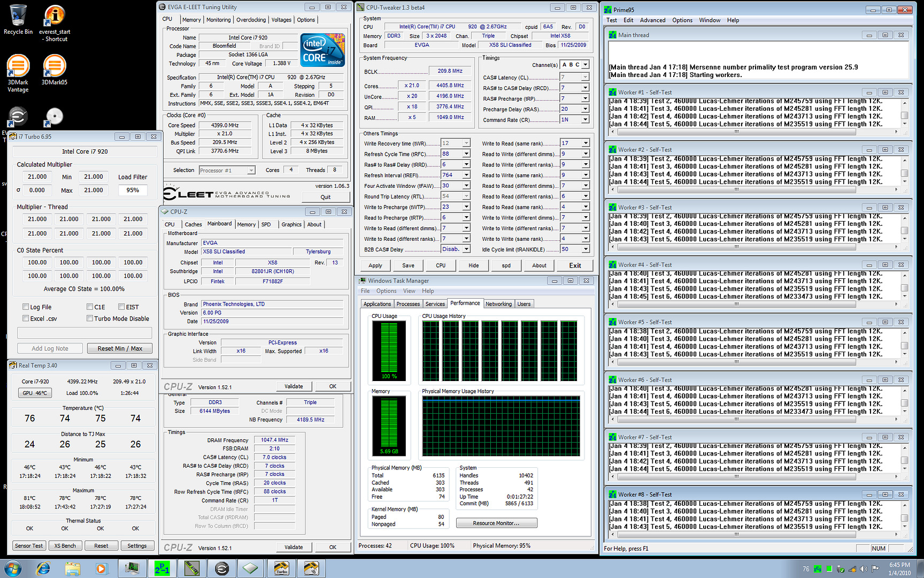Click the spd button in CPU-Tweaker
This screenshot has width=924, height=578.
point(506,265)
